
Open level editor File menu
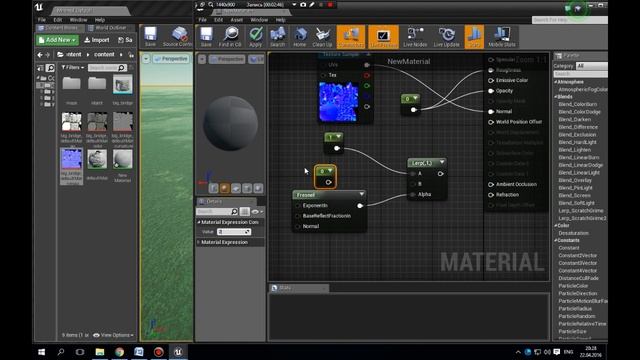(x=42, y=20)
